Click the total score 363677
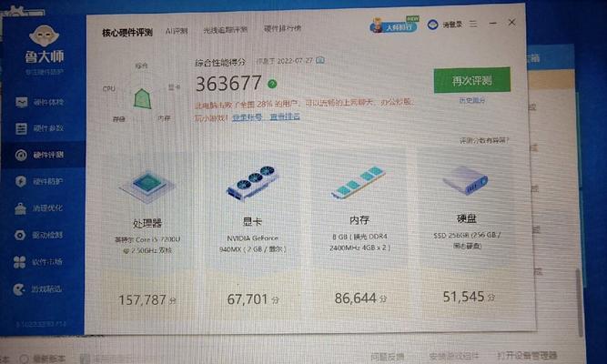This screenshot has height=364, width=607. pyautogui.click(x=228, y=84)
